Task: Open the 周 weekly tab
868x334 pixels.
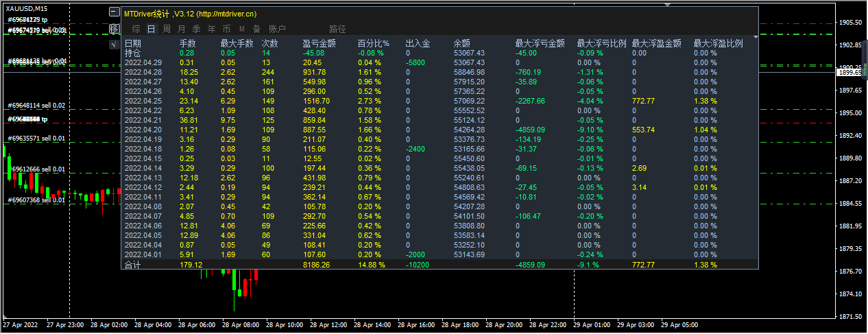Action: pos(166,29)
